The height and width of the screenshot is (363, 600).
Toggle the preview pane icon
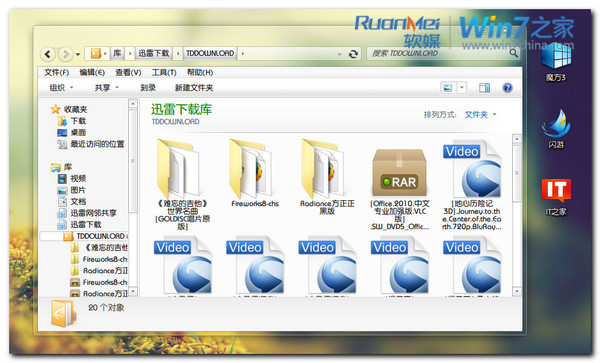pyautogui.click(x=484, y=88)
